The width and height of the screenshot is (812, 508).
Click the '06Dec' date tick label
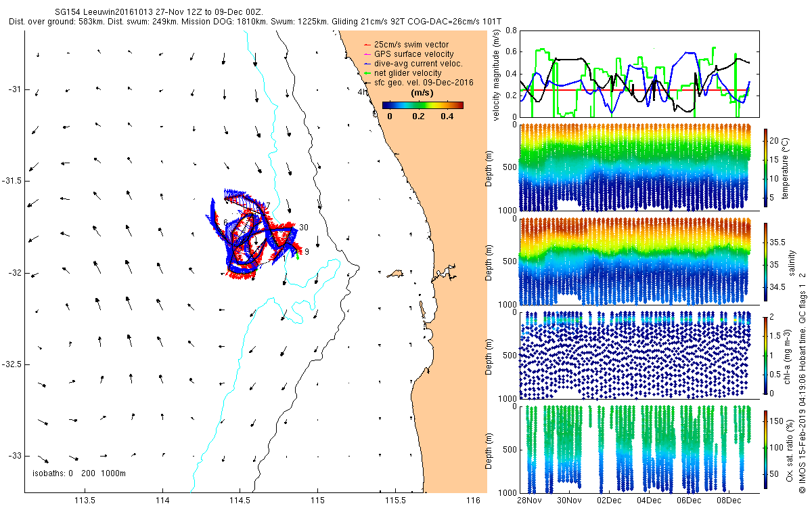pos(689,501)
